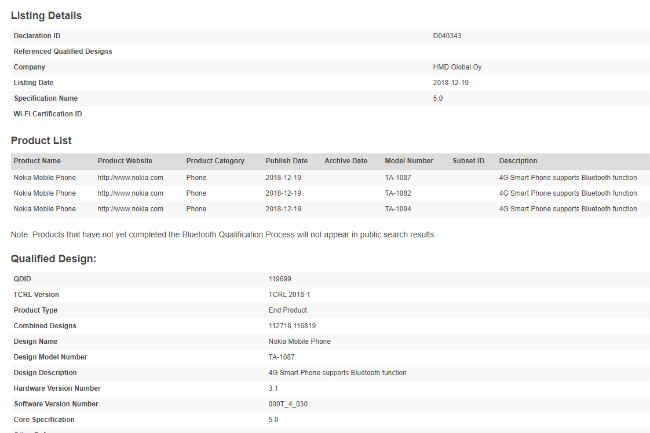Click the Phone category in the TA-1094 row
The width and height of the screenshot is (650, 433).
pyautogui.click(x=196, y=209)
